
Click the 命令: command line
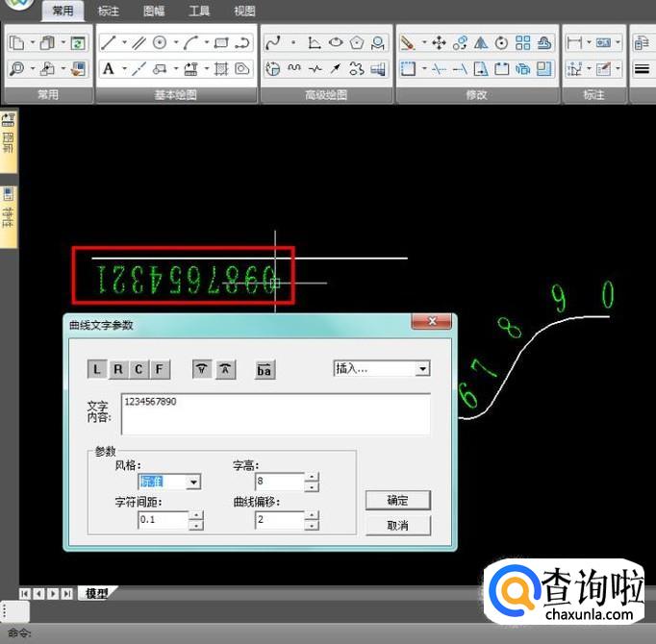[328, 633]
